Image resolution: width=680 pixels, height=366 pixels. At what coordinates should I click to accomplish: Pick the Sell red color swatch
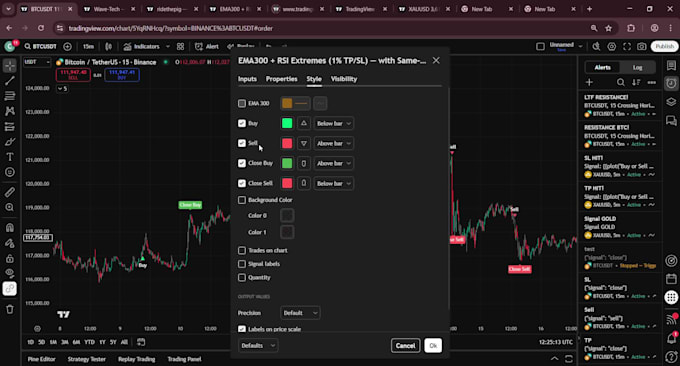[287, 144]
